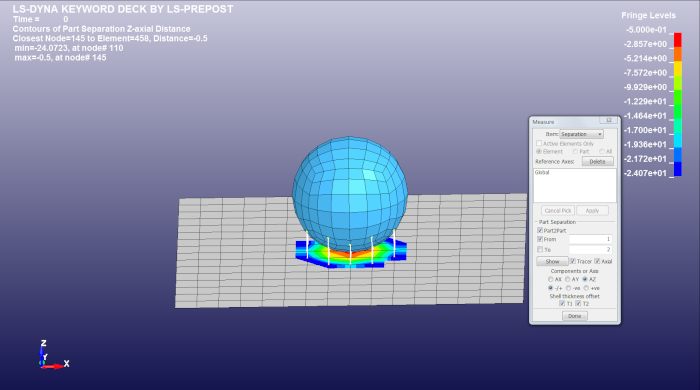Toggle the Axial checkbox
The height and width of the screenshot is (390, 700).
[x=597, y=261]
